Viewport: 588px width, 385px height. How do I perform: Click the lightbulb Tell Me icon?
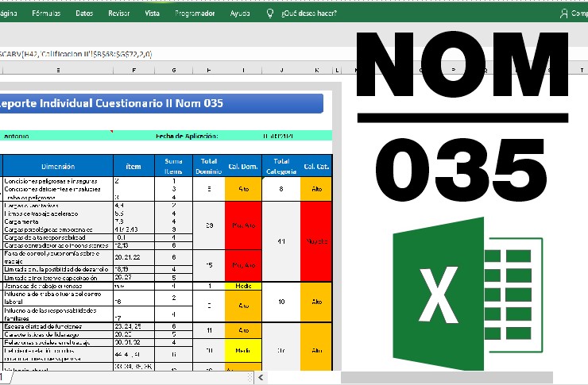[270, 13]
